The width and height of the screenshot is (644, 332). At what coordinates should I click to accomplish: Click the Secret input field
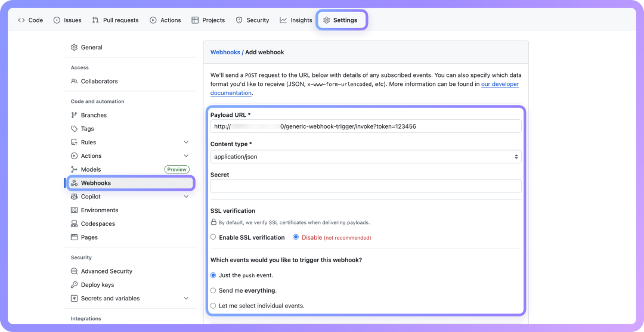[366, 186]
